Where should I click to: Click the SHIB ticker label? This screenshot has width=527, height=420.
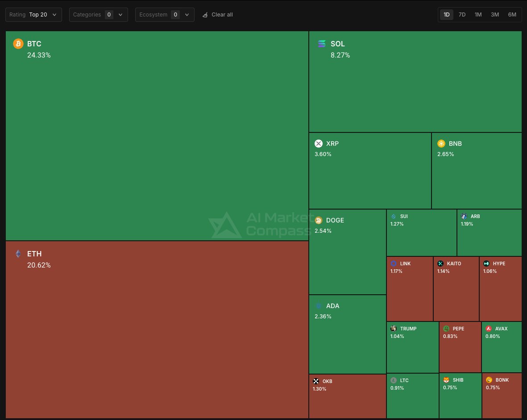coord(458,380)
